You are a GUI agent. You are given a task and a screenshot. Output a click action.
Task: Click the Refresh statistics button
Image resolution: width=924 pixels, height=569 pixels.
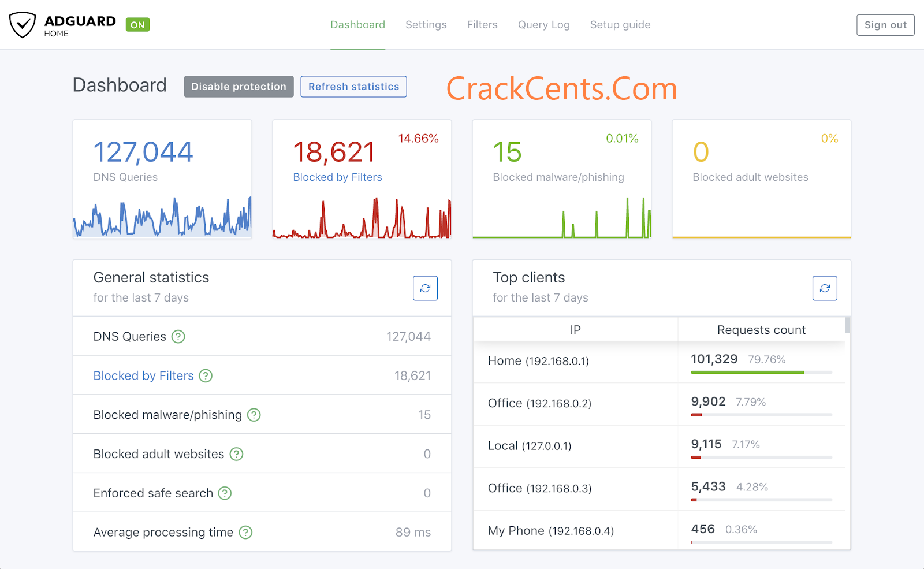click(353, 87)
